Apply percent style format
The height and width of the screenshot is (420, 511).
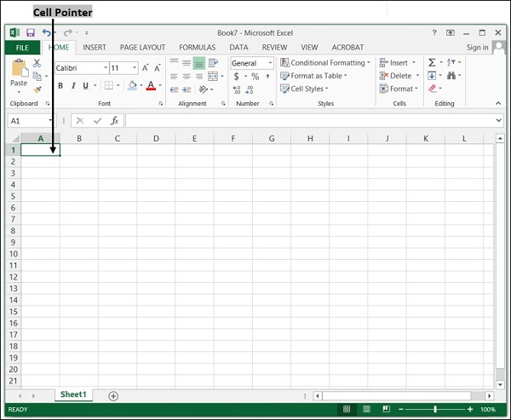click(255, 77)
